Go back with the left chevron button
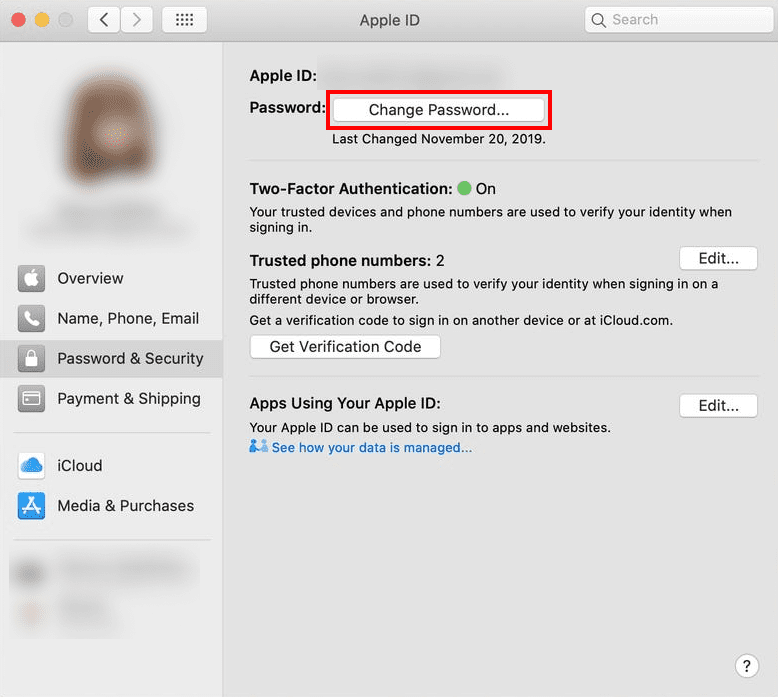778x697 pixels. coord(104,20)
